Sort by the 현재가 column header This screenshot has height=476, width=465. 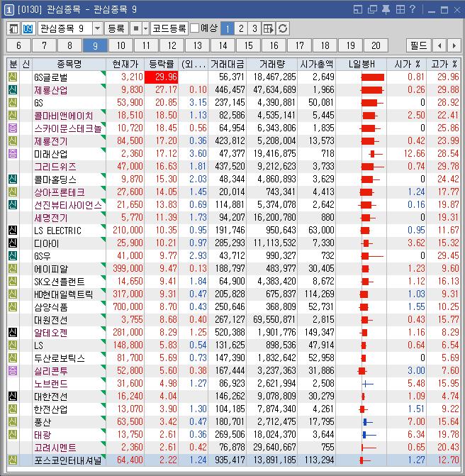click(x=125, y=64)
